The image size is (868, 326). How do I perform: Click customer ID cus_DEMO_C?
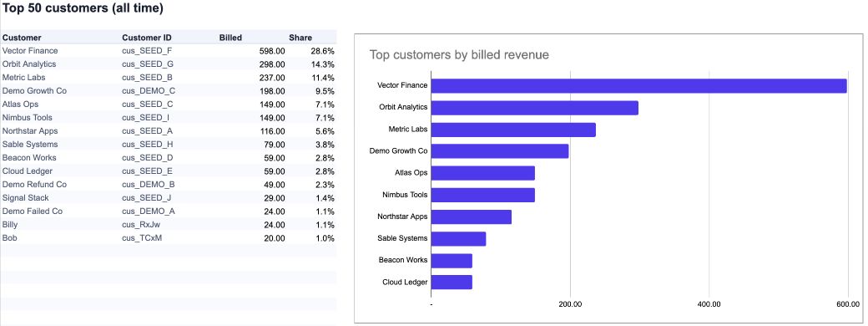[x=149, y=91]
